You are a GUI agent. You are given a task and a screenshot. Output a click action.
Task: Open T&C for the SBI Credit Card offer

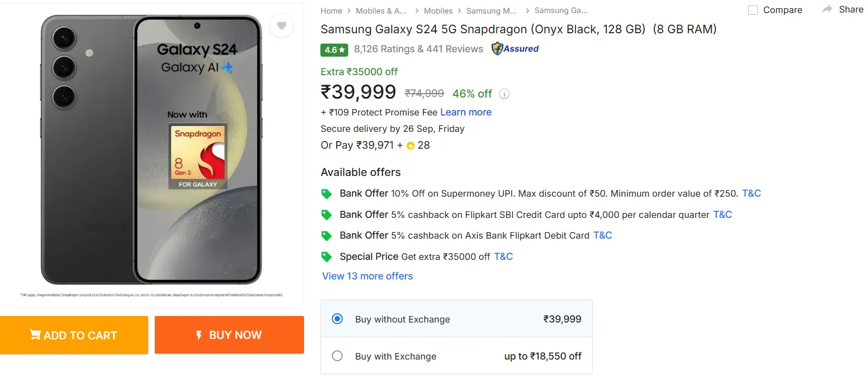(721, 214)
